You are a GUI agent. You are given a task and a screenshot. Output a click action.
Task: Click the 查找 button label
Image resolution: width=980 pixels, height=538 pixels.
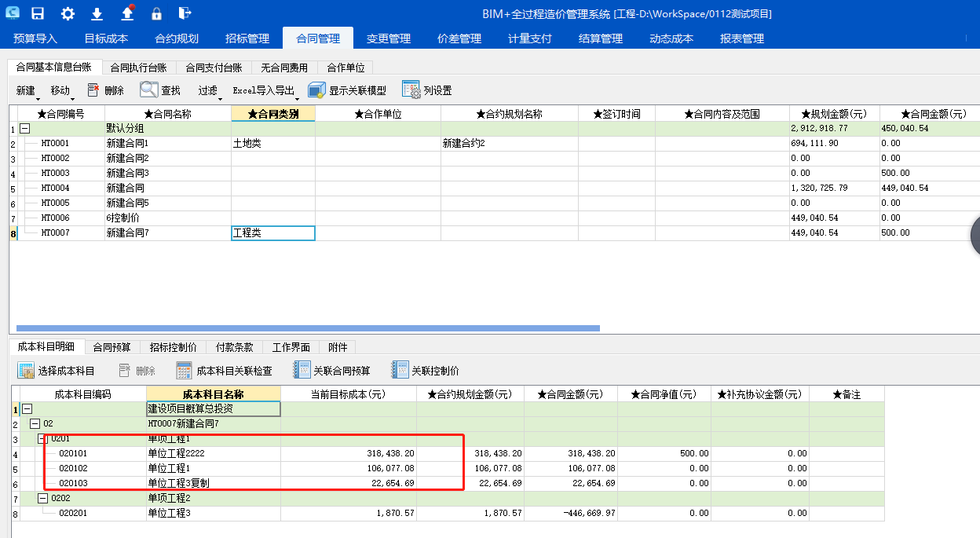click(171, 91)
